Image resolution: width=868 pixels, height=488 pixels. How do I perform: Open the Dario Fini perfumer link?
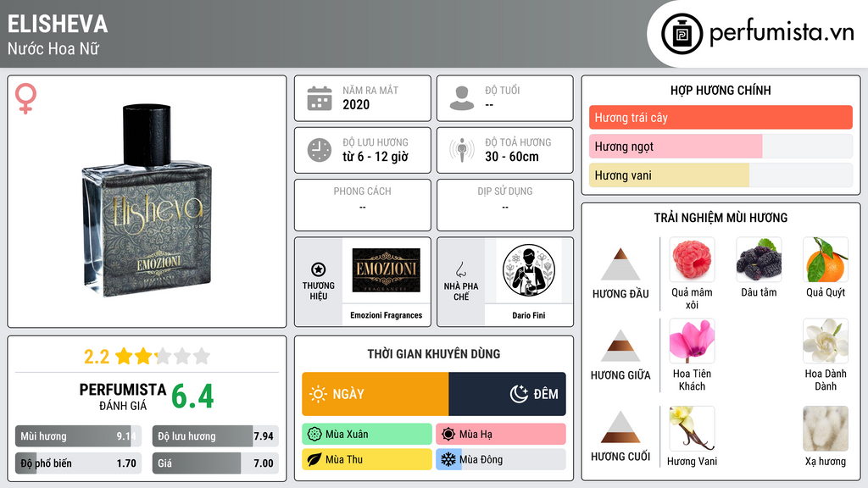pyautogui.click(x=529, y=315)
